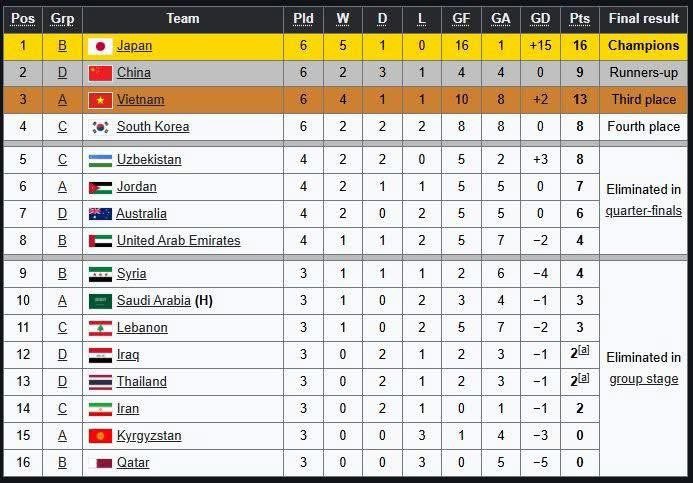The image size is (693, 483).
Task: Follow the group stage link
Action: click(x=643, y=379)
